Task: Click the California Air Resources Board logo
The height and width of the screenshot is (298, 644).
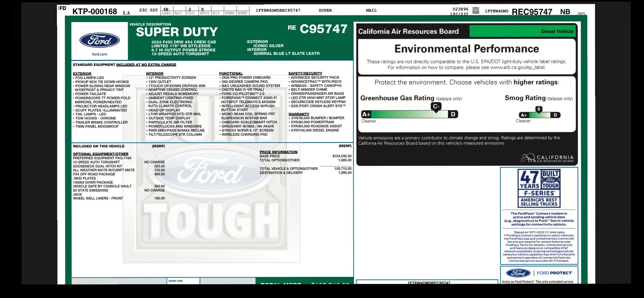Action: tap(547, 158)
